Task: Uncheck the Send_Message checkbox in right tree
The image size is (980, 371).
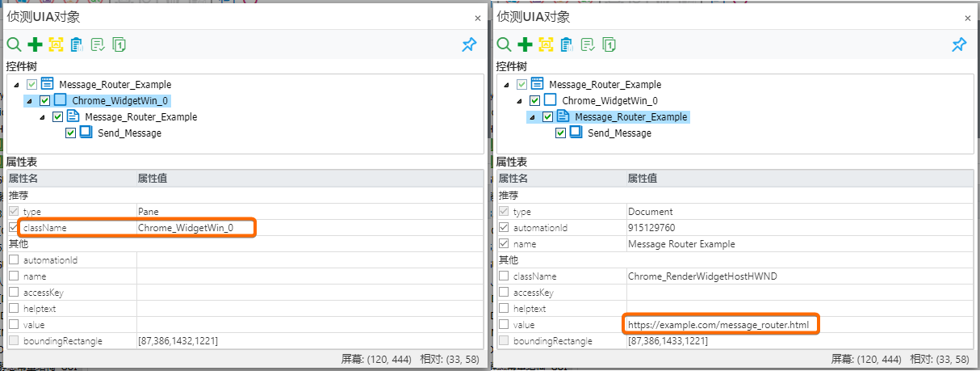Action: [x=561, y=133]
